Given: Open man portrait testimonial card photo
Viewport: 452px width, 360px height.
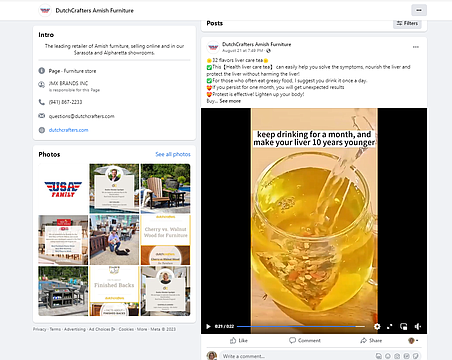Looking at the screenshot, I should (114, 188).
